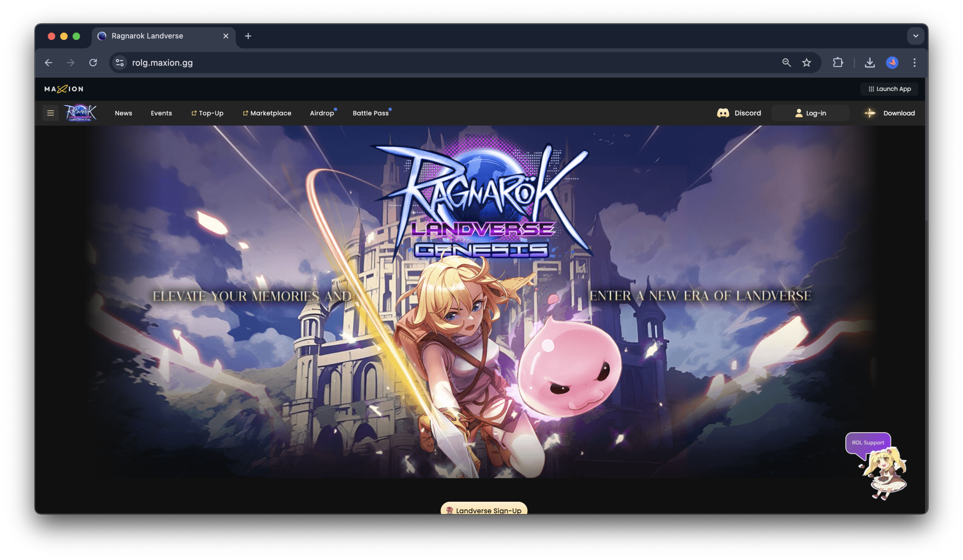This screenshot has width=963, height=560.
Task: Click the macOS yellow minimize button
Action: pos(64,36)
